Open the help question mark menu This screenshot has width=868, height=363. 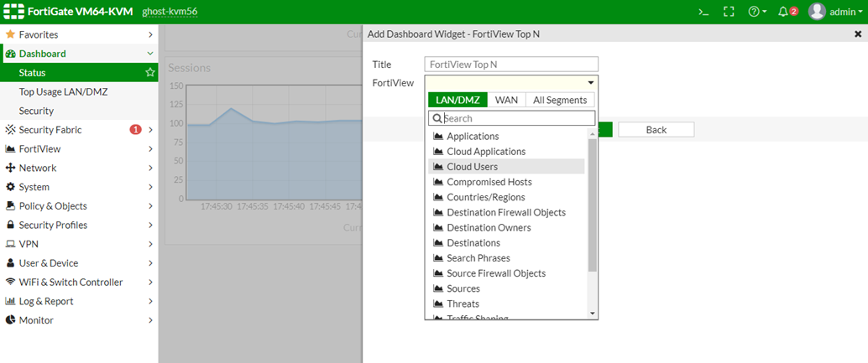click(756, 12)
